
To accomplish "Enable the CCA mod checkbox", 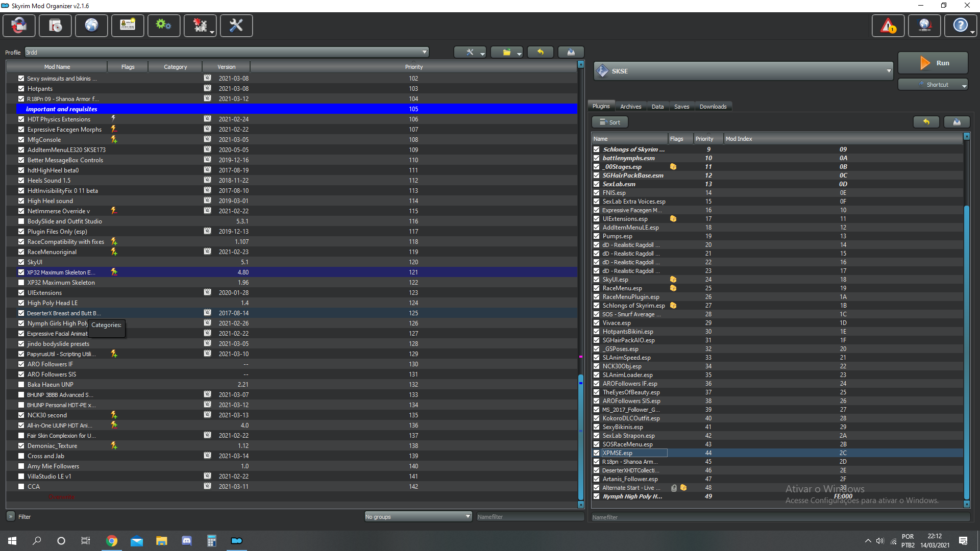I will (x=21, y=487).
